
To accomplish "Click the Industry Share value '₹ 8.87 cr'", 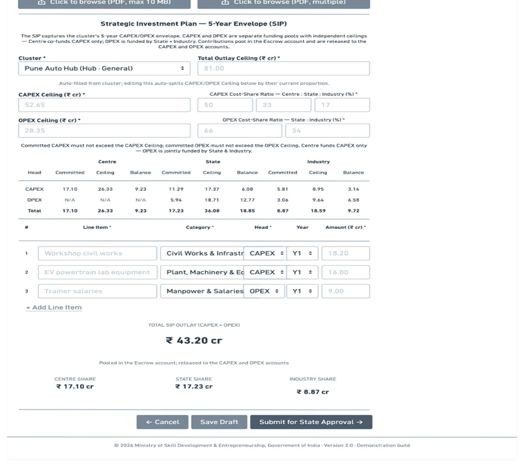I will click(x=313, y=392).
